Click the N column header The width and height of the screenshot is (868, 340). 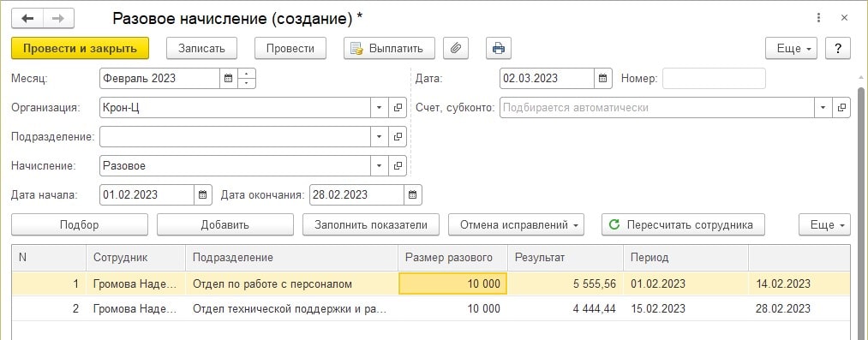pos(49,258)
